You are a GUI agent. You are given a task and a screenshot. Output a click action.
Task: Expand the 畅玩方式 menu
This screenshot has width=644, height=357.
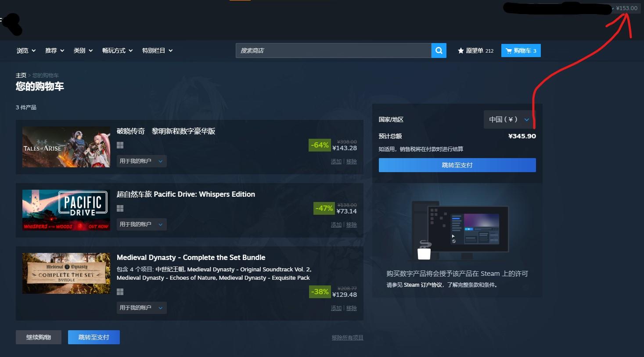tap(118, 50)
